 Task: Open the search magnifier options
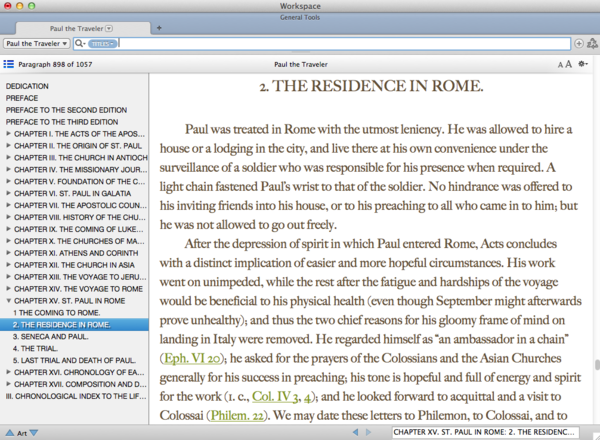pyautogui.click(x=80, y=44)
